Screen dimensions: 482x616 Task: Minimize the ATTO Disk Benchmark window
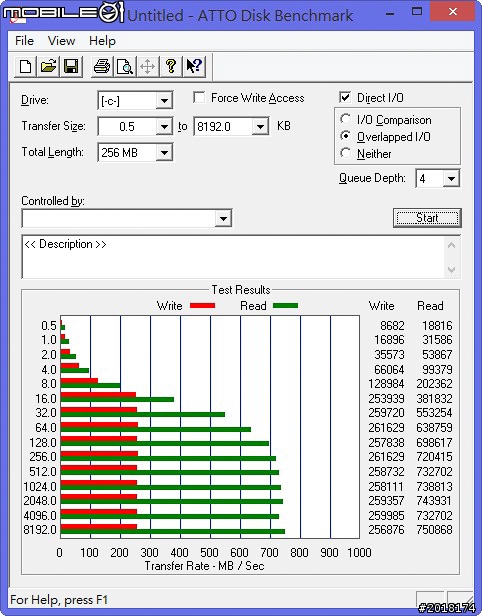pos(390,13)
